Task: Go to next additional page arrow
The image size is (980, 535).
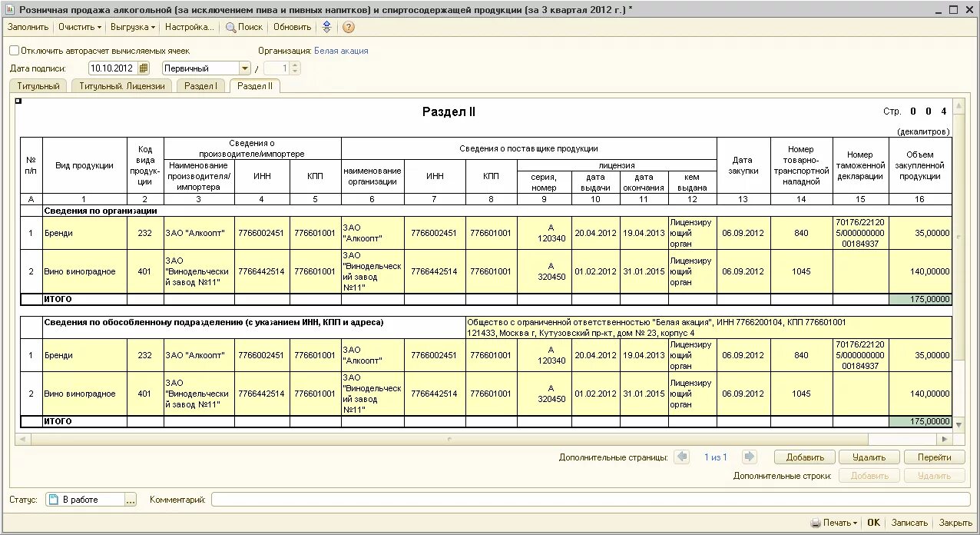Action: (x=750, y=457)
